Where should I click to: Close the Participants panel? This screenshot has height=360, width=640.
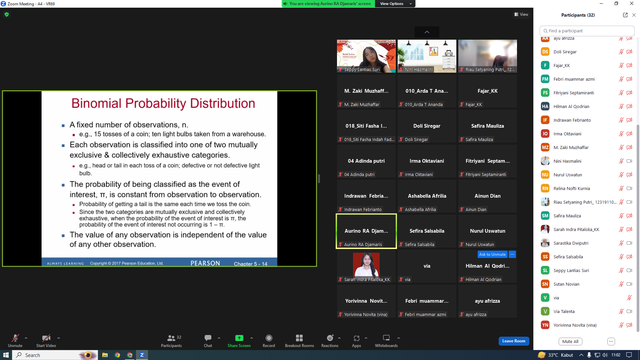point(634,15)
